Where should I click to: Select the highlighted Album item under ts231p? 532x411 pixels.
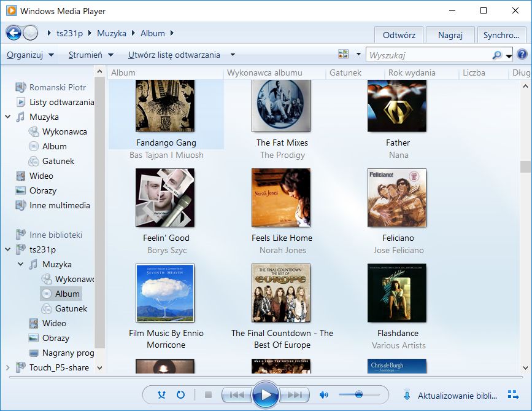[x=61, y=294]
